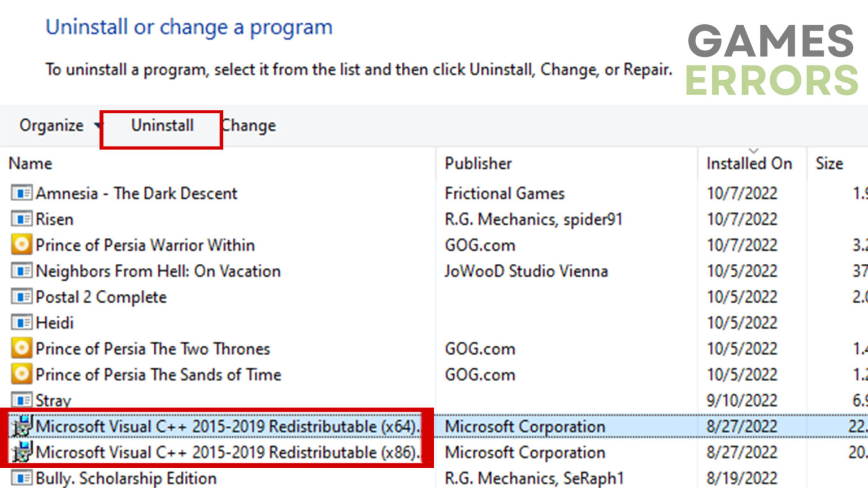Select the Heidi program row
This screenshot has height=488, width=868.
tap(55, 323)
